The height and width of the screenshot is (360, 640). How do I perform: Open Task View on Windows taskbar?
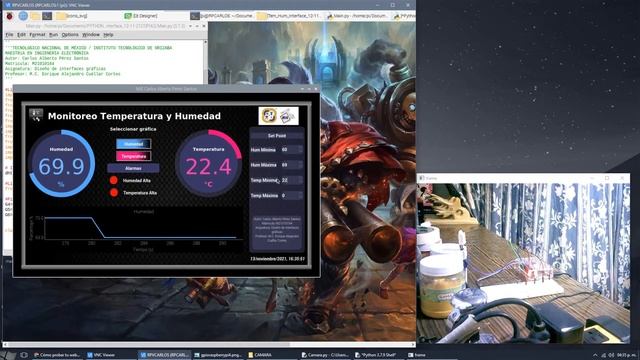(24, 355)
